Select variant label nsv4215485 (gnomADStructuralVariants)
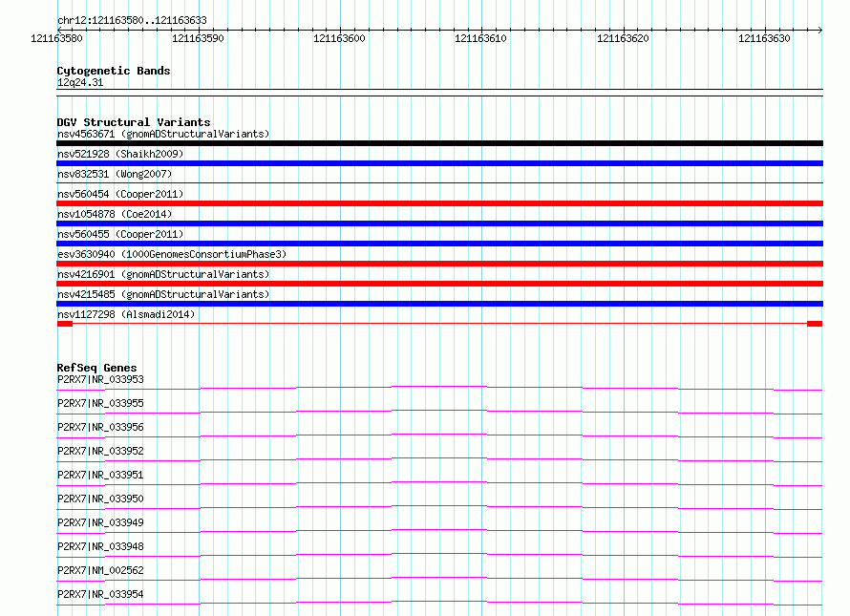Image resolution: width=850 pixels, height=616 pixels. pyautogui.click(x=163, y=294)
